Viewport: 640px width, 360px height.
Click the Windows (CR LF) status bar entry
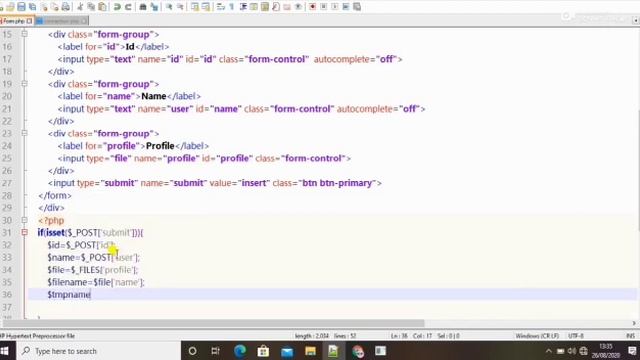[x=537, y=336]
